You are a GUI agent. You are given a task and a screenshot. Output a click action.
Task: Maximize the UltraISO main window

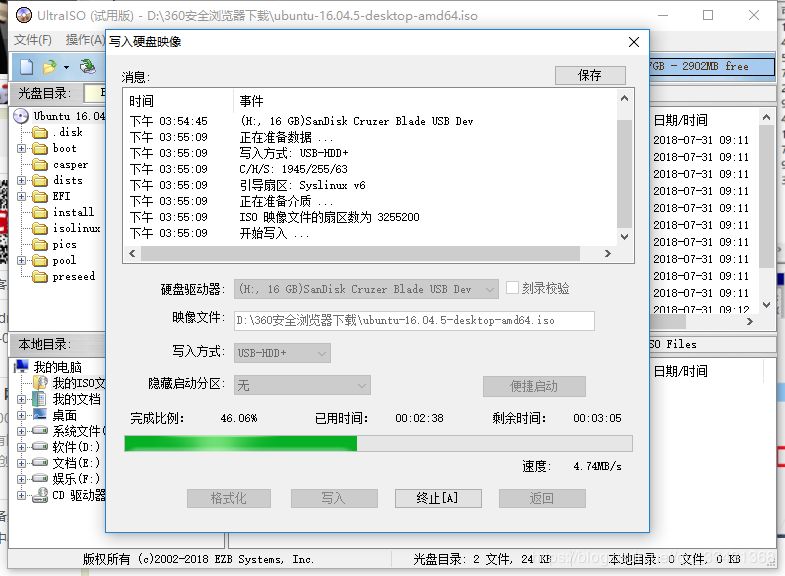[708, 15]
